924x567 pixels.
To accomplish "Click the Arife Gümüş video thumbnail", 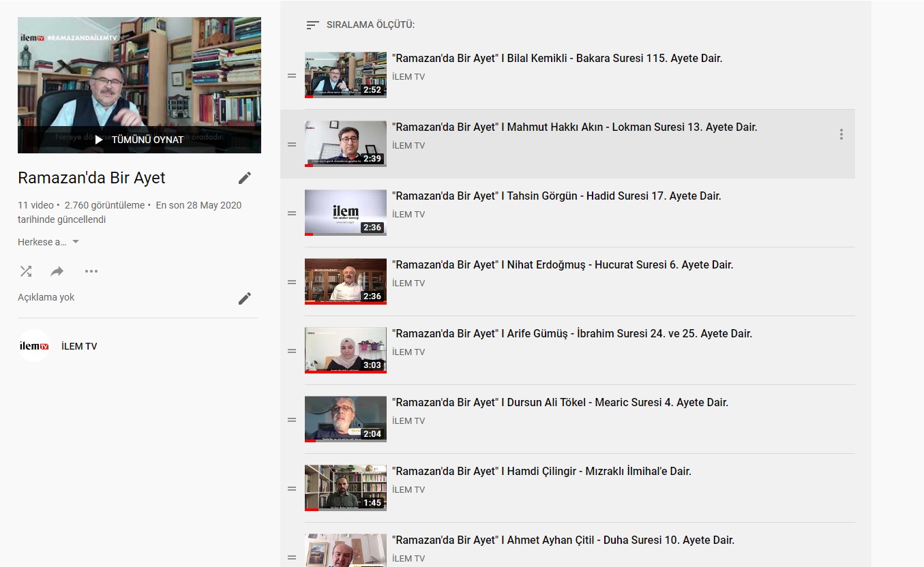I will (346, 350).
